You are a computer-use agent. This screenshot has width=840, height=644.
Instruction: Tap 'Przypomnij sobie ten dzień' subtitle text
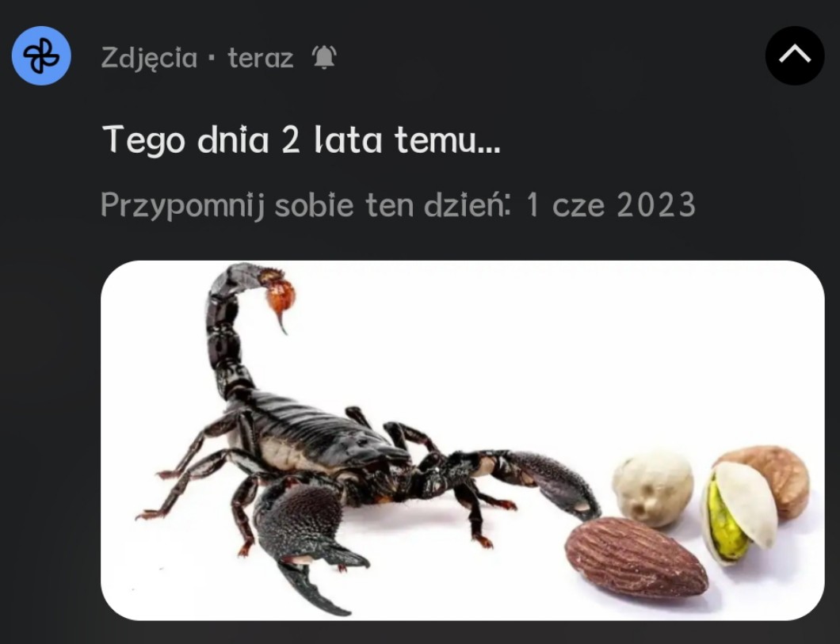click(x=305, y=206)
